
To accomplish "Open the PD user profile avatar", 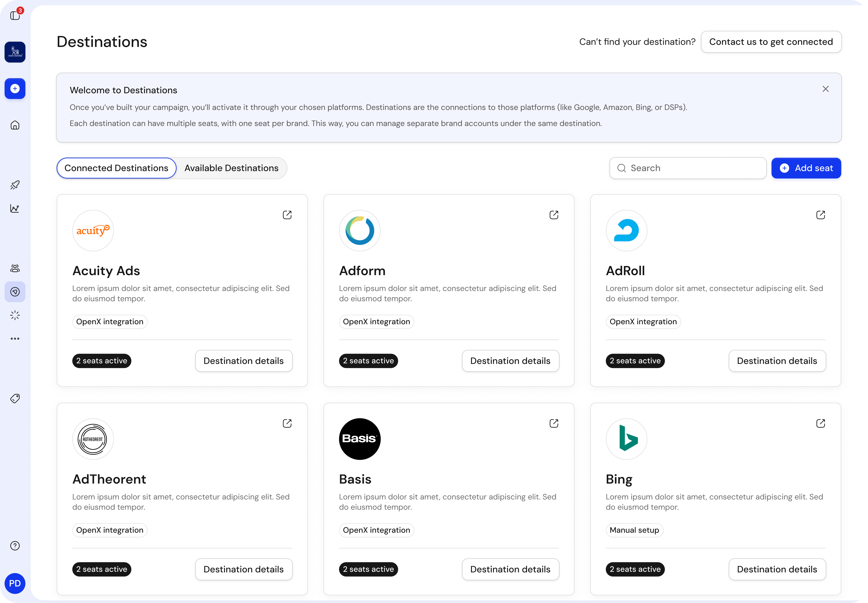I will coord(15,583).
